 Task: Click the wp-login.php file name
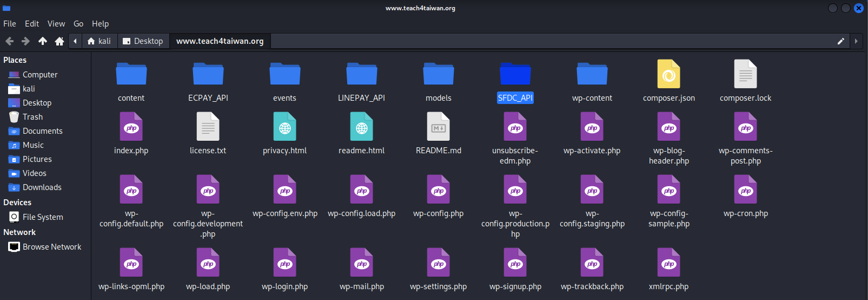[x=285, y=286]
